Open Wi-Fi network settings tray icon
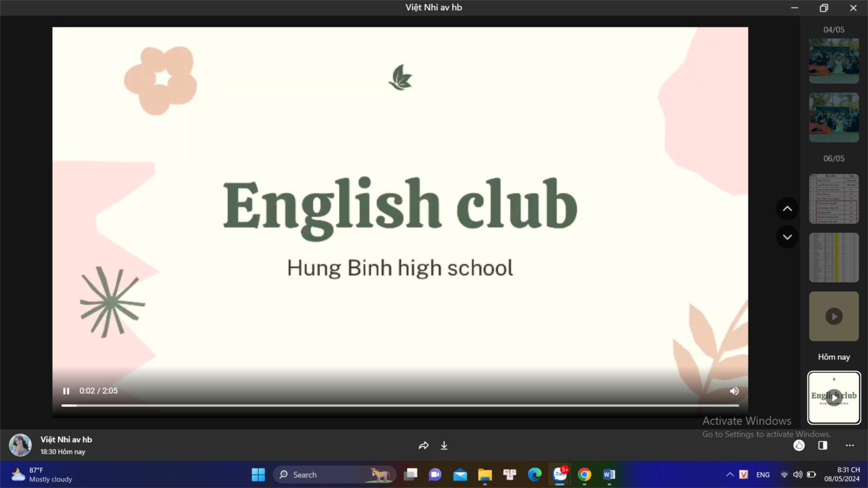 pos(784,474)
